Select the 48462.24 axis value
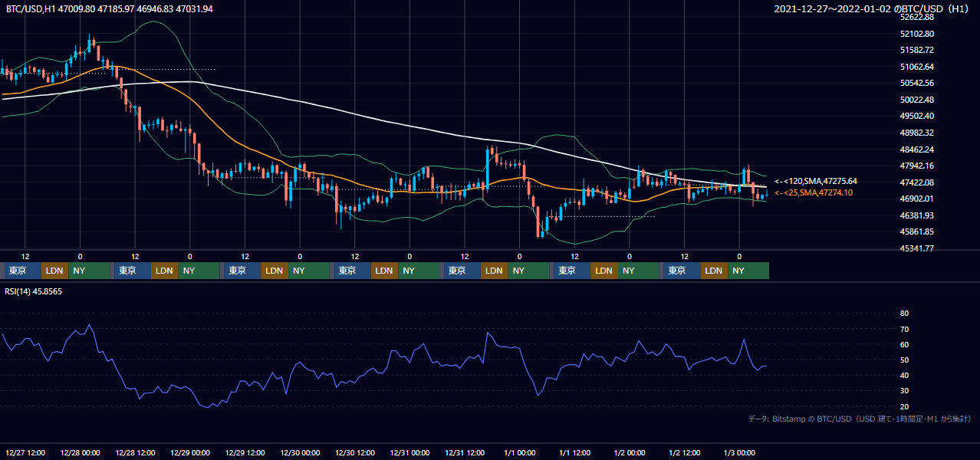 [917, 149]
